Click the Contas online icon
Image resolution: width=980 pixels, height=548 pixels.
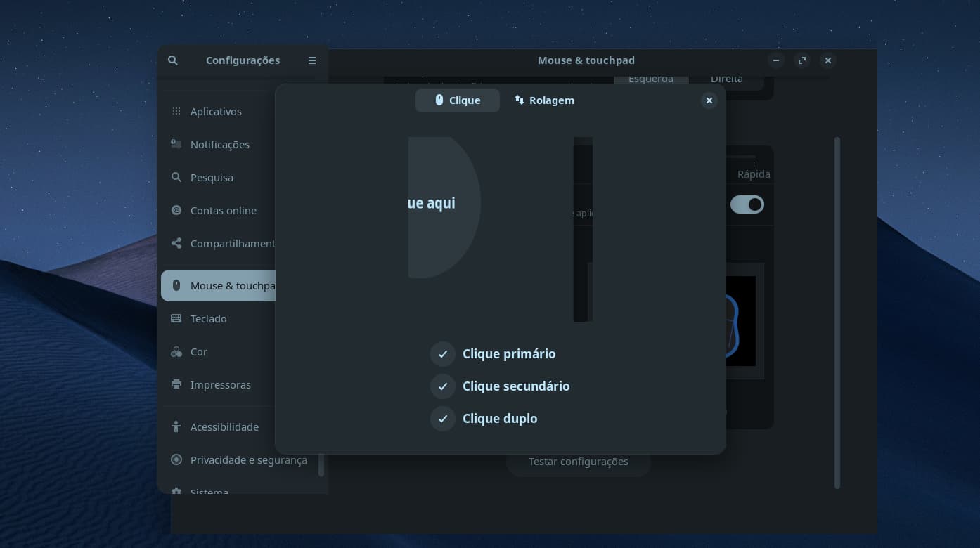176,210
